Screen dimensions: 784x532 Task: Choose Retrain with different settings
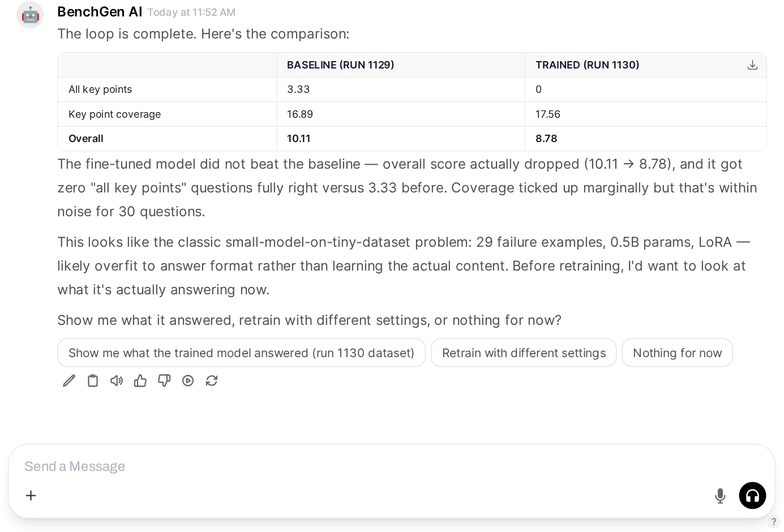pyautogui.click(x=524, y=353)
